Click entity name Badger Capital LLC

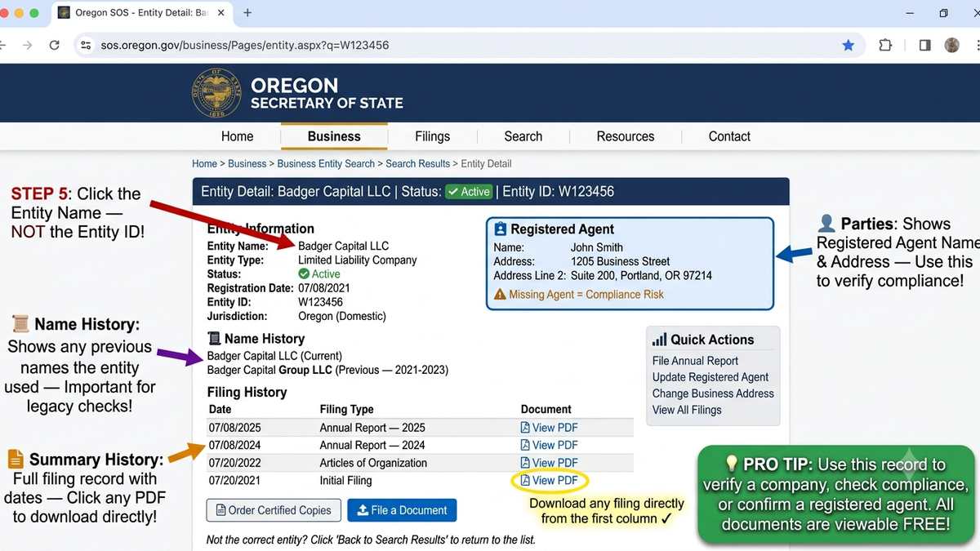pos(343,246)
